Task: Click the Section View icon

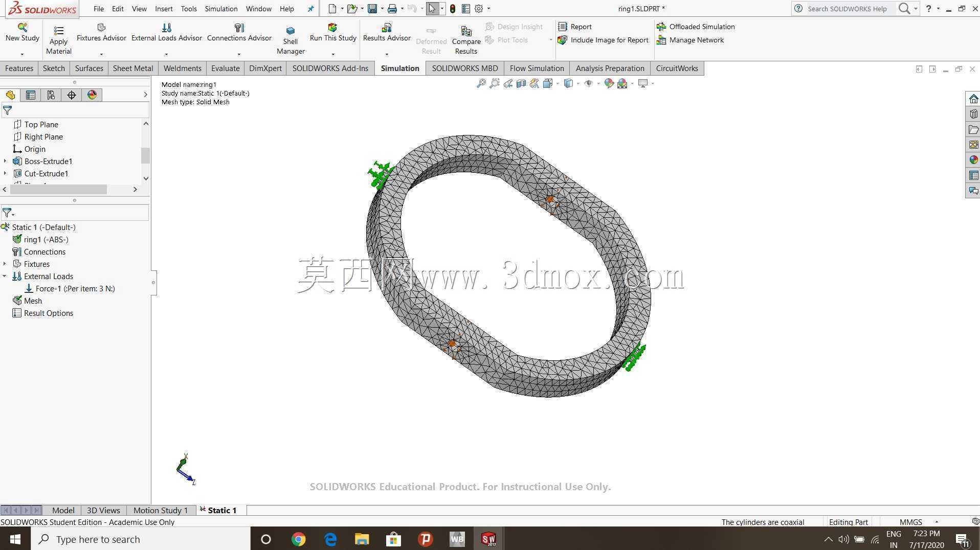Action: click(521, 83)
